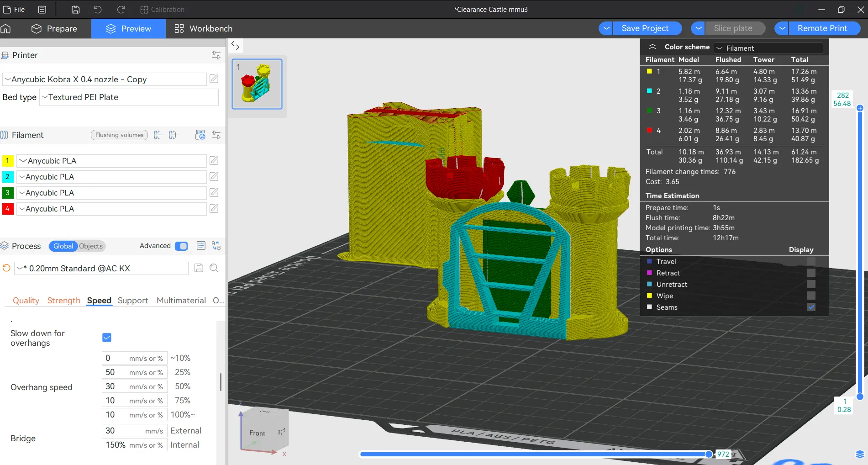The height and width of the screenshot is (465, 868).
Task: Switch to the Workbench tab
Action: pos(203,28)
